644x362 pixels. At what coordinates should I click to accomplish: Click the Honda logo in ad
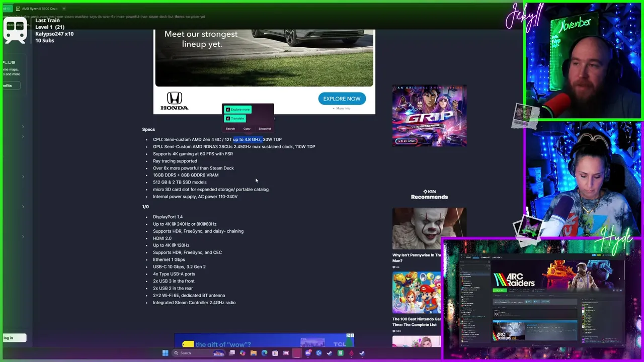click(174, 101)
